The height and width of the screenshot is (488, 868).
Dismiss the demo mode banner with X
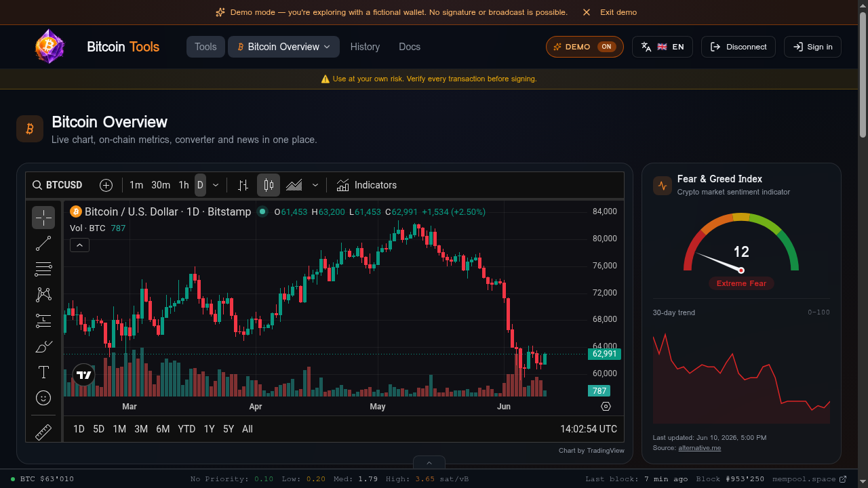[587, 12]
